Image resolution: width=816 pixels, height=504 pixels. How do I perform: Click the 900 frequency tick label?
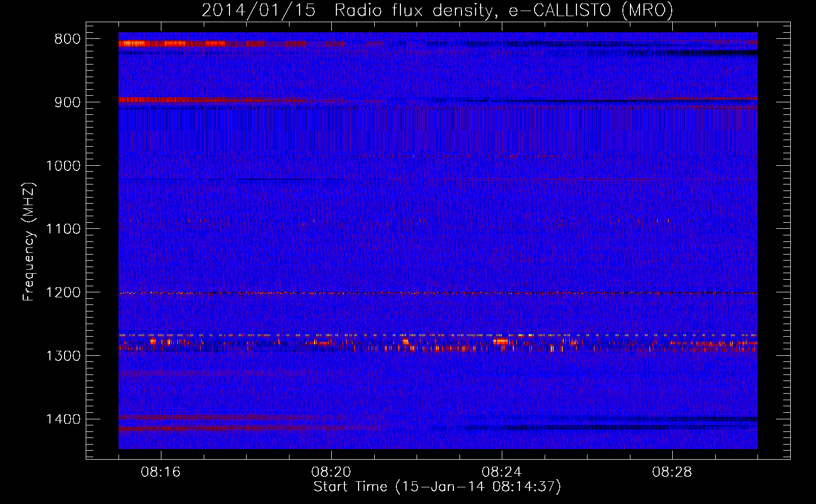pyautogui.click(x=68, y=102)
